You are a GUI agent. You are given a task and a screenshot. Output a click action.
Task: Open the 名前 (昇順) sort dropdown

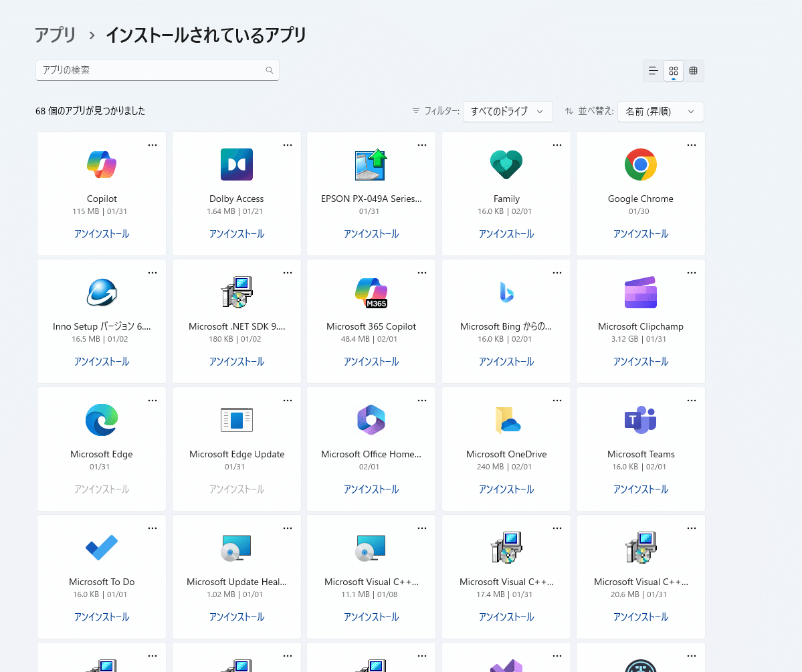(660, 111)
